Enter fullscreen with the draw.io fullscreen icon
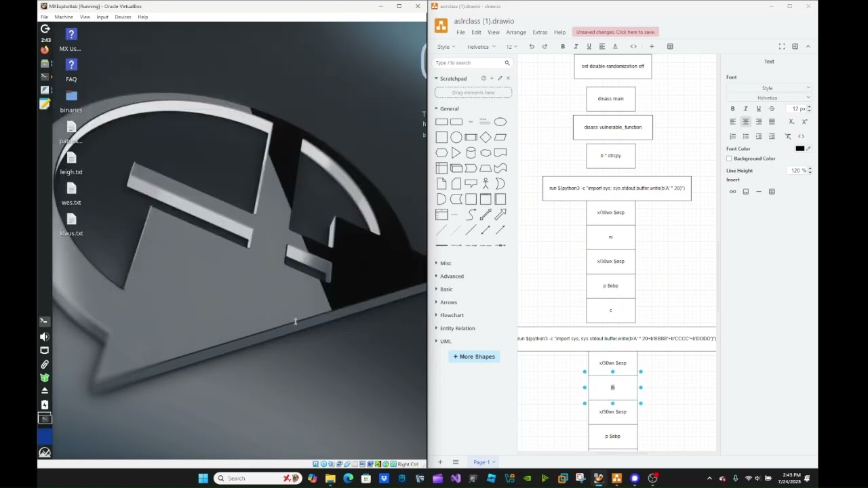Image resolution: width=868 pixels, height=488 pixels. click(782, 47)
